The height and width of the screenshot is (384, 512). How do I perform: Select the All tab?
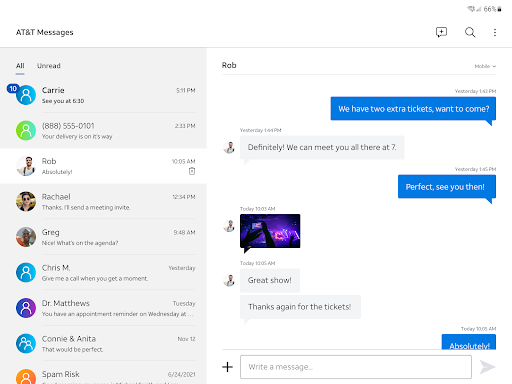(x=20, y=66)
